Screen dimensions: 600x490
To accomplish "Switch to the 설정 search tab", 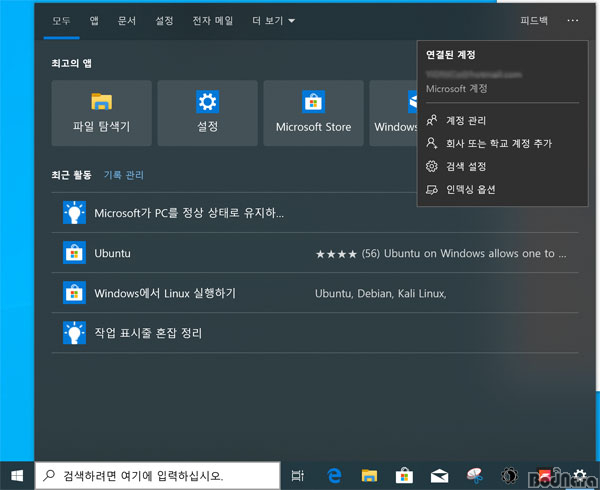I will click(x=164, y=21).
